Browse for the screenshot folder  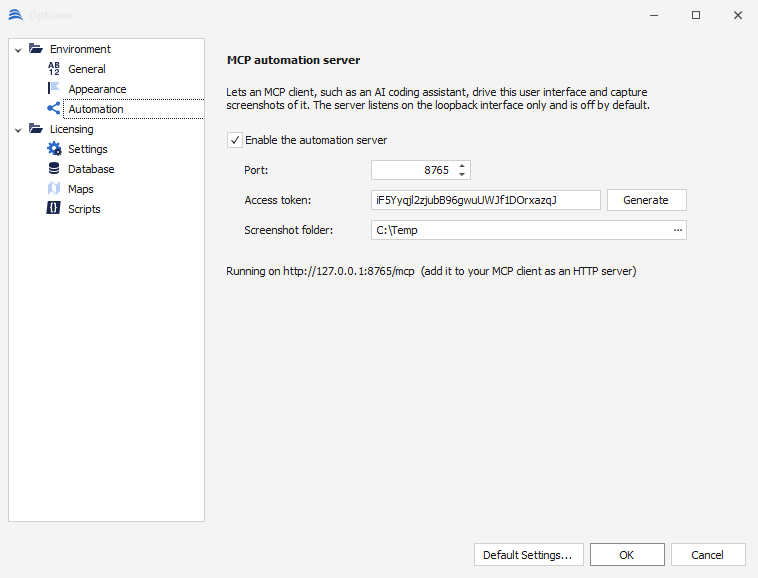pyautogui.click(x=678, y=230)
